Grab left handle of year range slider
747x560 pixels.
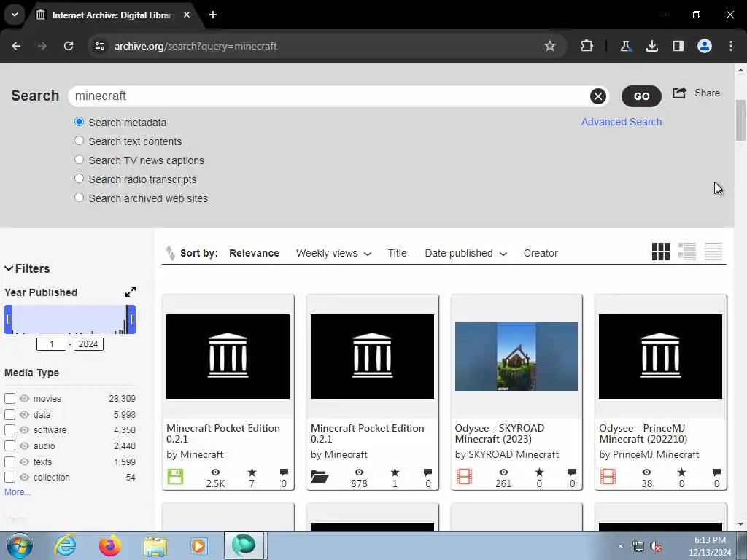[x=8, y=319]
